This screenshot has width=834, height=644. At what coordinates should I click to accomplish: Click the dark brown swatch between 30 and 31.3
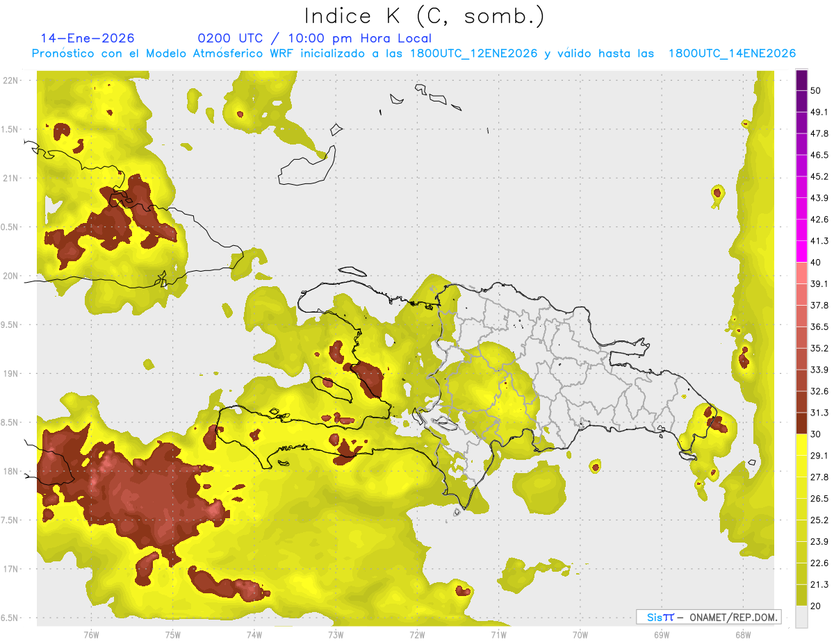pos(801,424)
